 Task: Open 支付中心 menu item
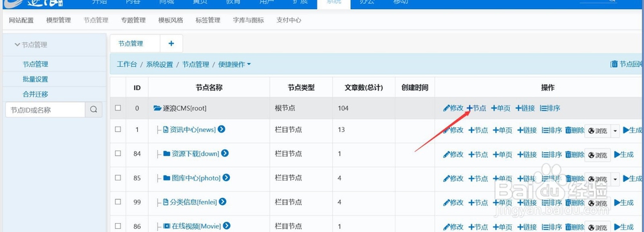pos(289,20)
